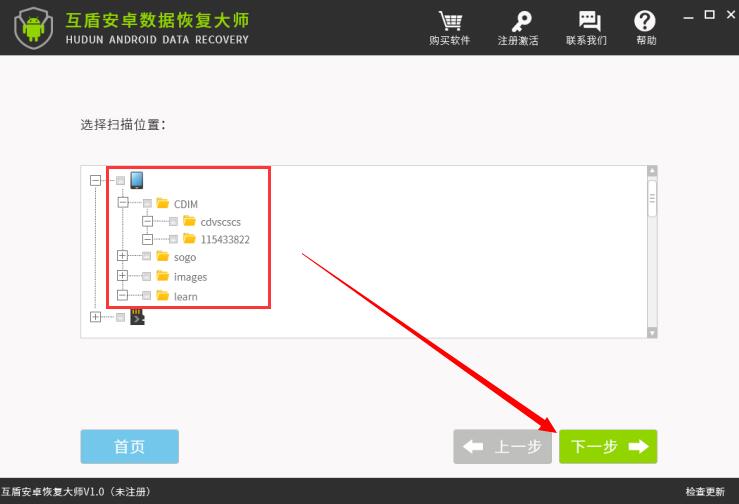The image size is (739, 504).
Task: Close the application window
Action: tap(731, 15)
